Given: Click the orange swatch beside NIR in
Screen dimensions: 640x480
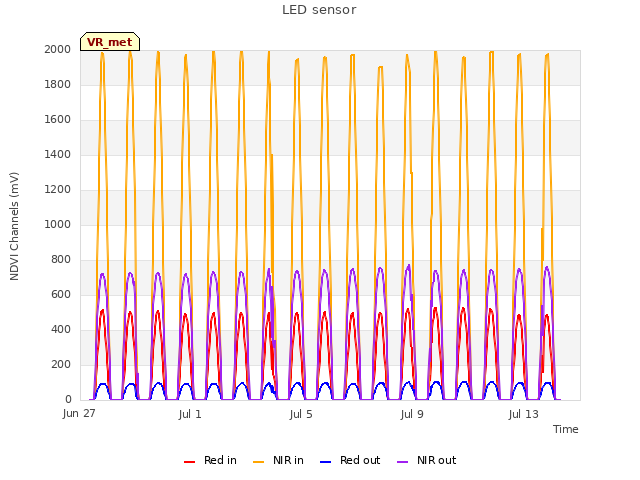Looking at the screenshot, I should pos(259,462).
